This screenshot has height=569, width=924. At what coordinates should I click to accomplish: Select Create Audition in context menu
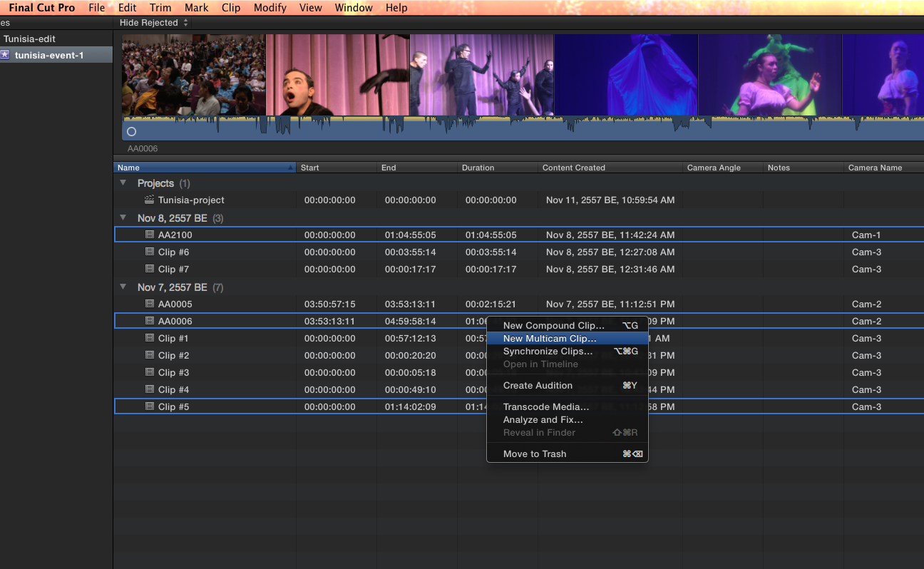point(567,386)
